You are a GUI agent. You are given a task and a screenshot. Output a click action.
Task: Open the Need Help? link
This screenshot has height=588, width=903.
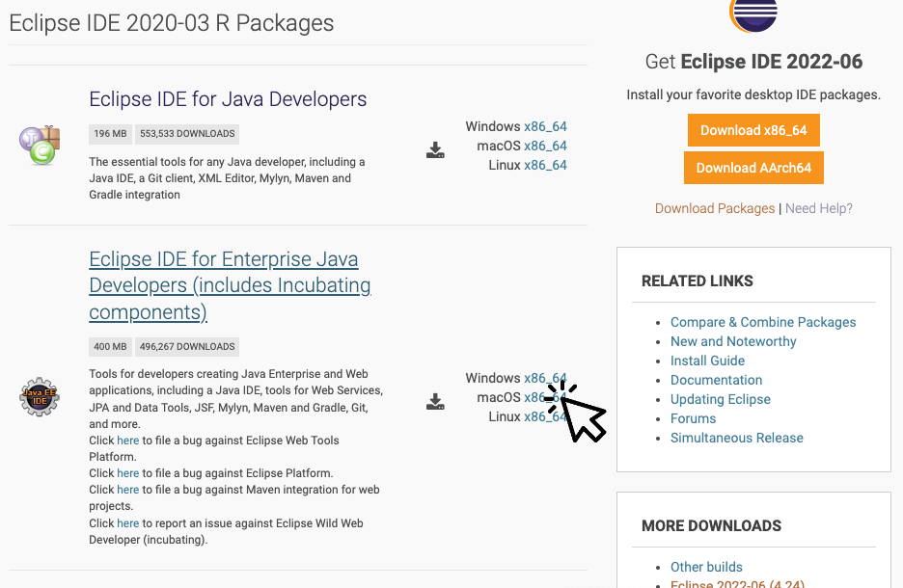(x=819, y=208)
